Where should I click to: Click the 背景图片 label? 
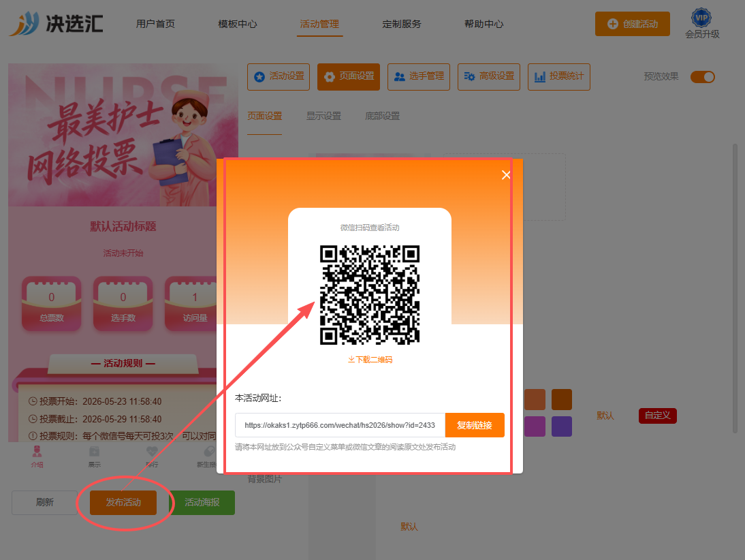tap(265, 479)
